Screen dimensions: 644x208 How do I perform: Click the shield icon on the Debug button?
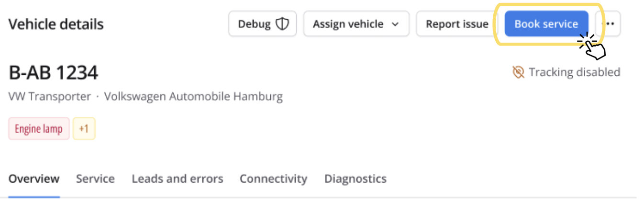pyautogui.click(x=283, y=24)
